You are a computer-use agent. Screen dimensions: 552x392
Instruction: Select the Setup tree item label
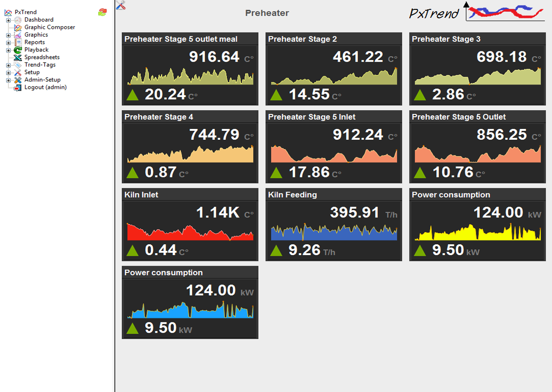click(x=32, y=72)
